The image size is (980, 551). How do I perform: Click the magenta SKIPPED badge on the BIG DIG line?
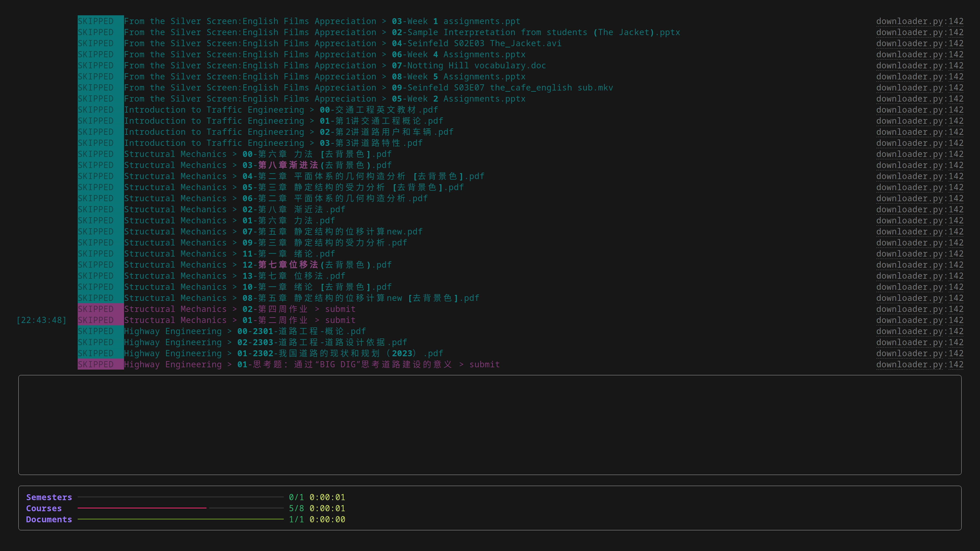click(100, 364)
